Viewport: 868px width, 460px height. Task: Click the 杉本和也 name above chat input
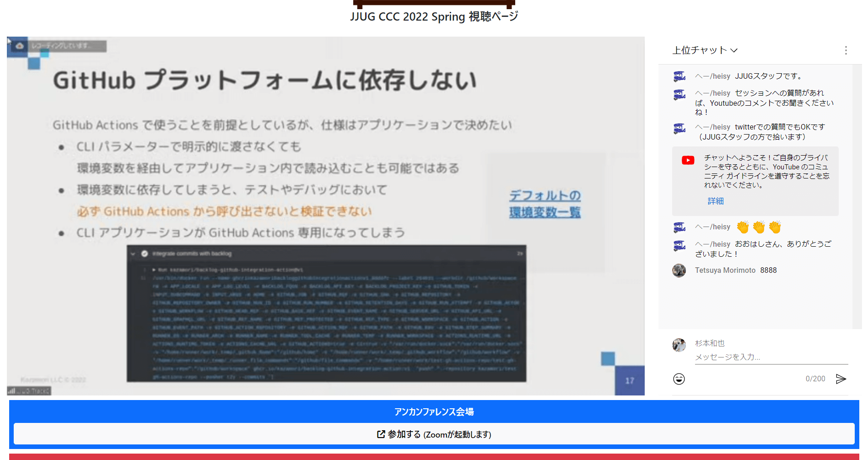[710, 343]
